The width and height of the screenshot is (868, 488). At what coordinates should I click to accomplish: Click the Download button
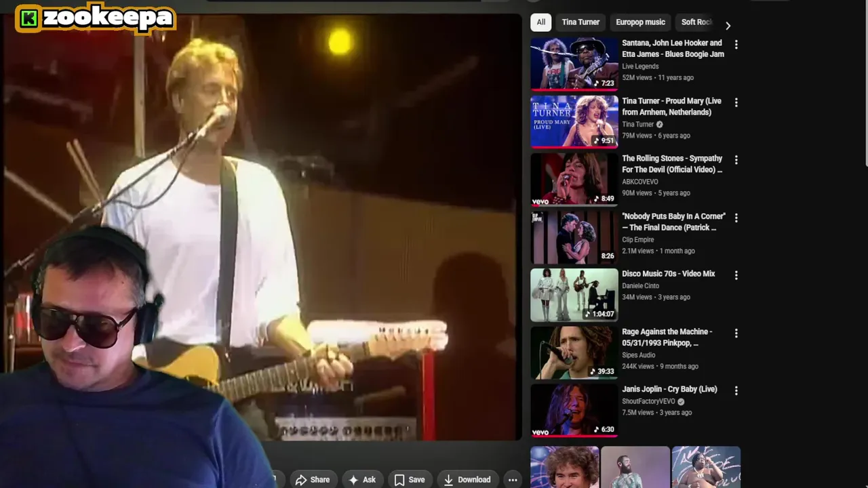[467, 480]
